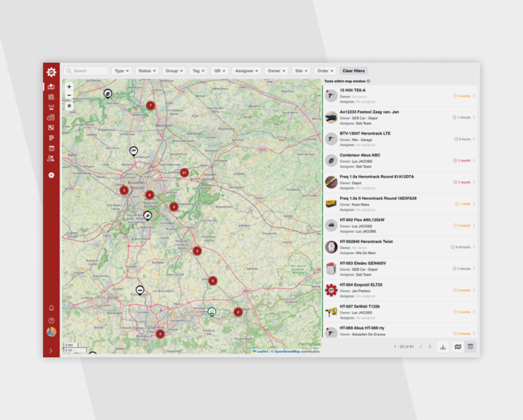Open the Order dropdown

pyautogui.click(x=325, y=71)
